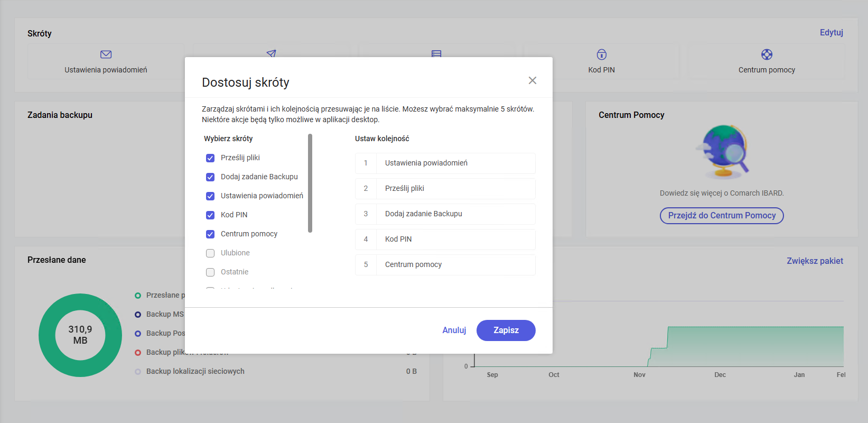Click the globe illustration in Centrum Pomocy
The height and width of the screenshot is (423, 868).
coord(722,152)
